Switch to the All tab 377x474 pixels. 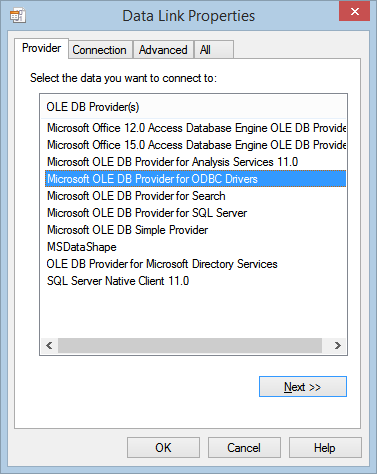(214, 50)
